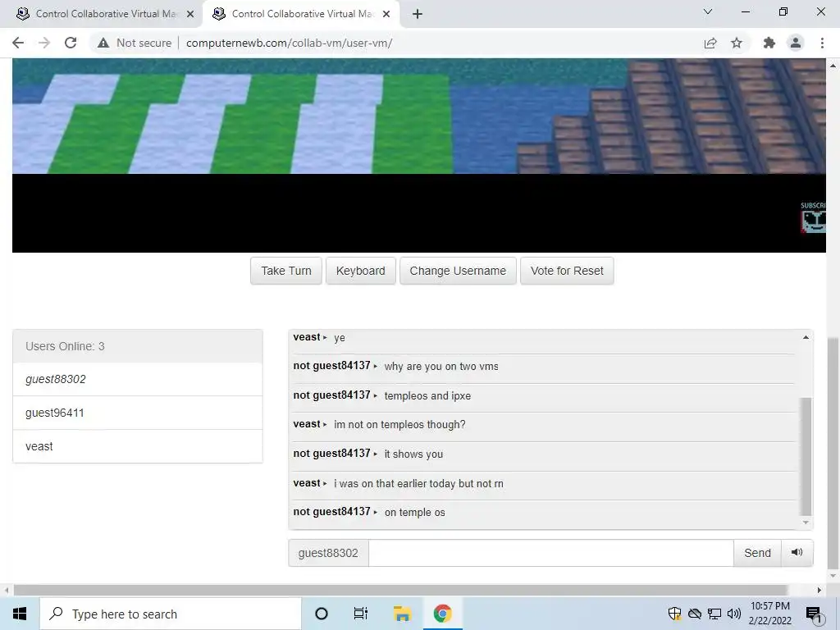Click the chat box scroll up arrow

point(806,337)
